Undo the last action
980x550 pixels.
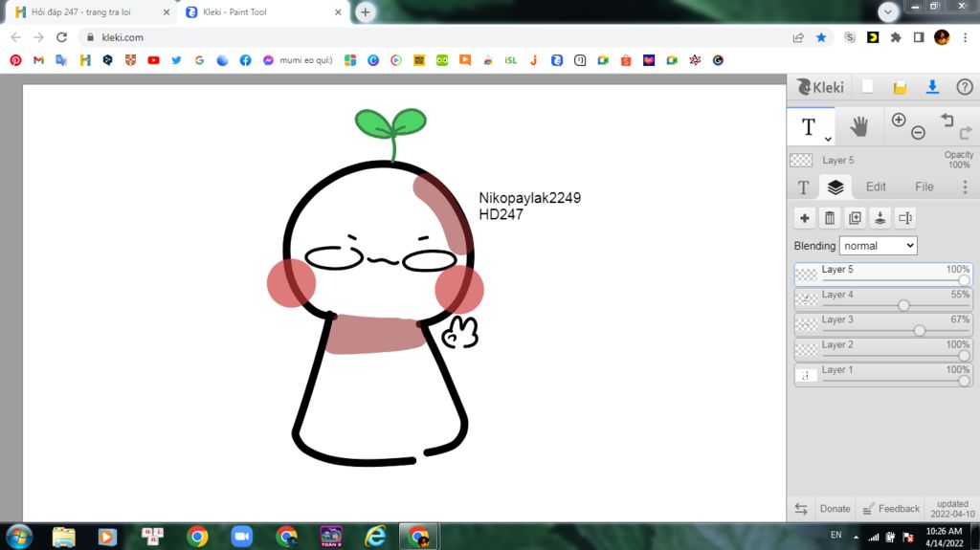[x=947, y=120]
